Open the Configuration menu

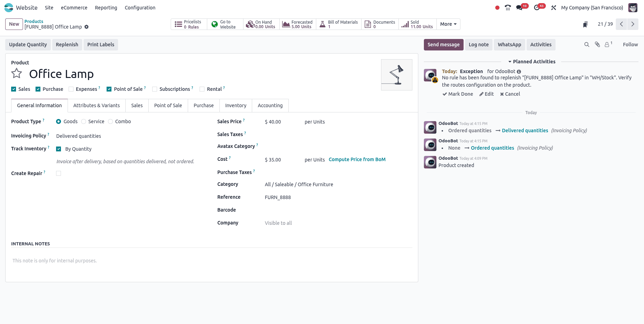coord(140,8)
